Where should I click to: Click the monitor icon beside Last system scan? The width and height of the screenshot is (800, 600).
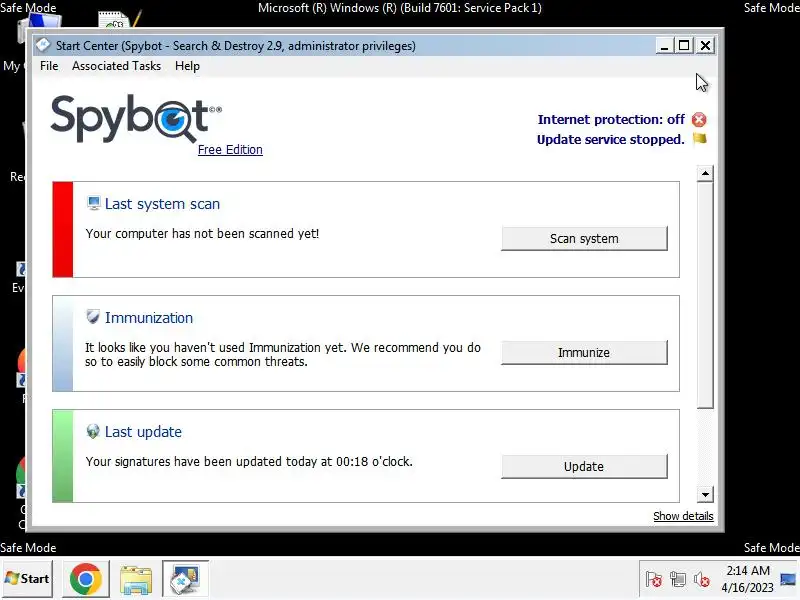pyautogui.click(x=93, y=203)
